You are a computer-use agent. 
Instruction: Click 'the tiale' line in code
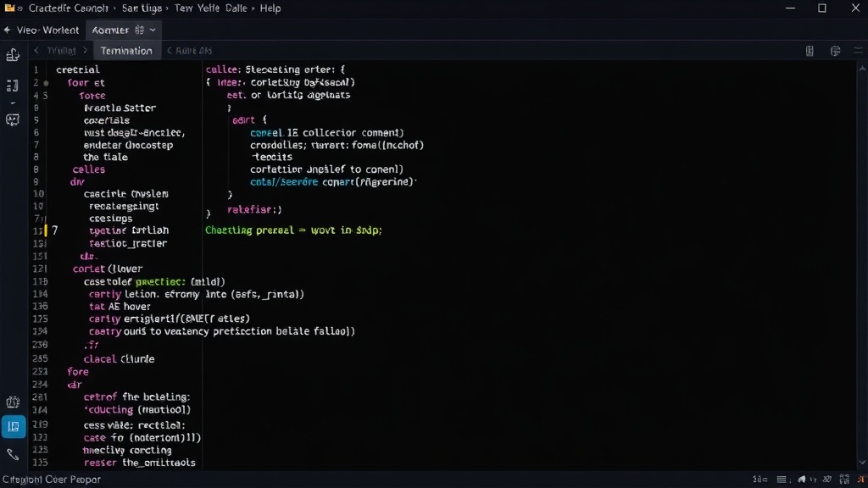(x=105, y=157)
